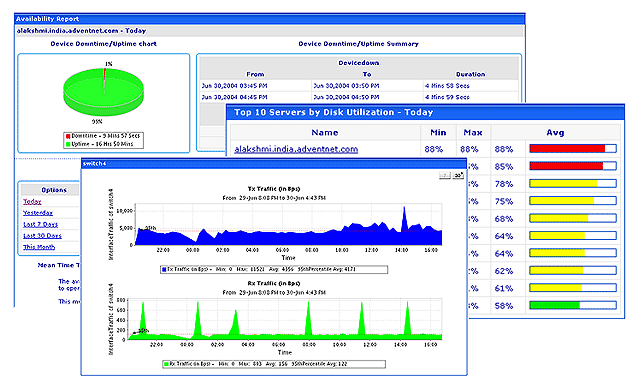Click 'Top 10 Servers by Disk Utilization' title bar
The height and width of the screenshot is (384, 640).
425,112
